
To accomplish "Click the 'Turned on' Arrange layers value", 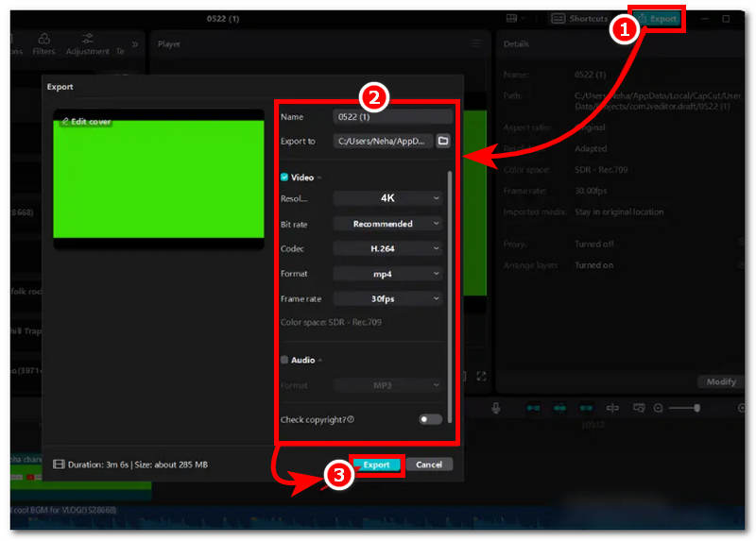I will point(594,265).
